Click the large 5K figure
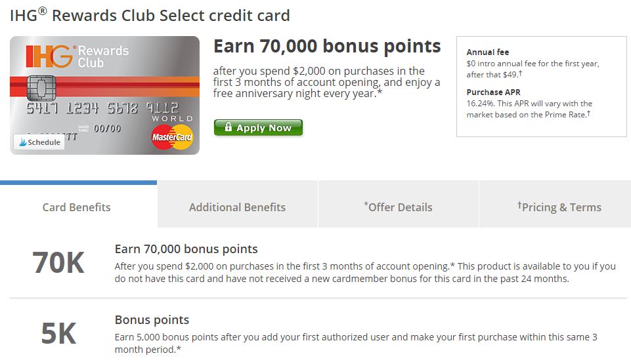Viewport: 631px width, 364px height. click(x=58, y=334)
